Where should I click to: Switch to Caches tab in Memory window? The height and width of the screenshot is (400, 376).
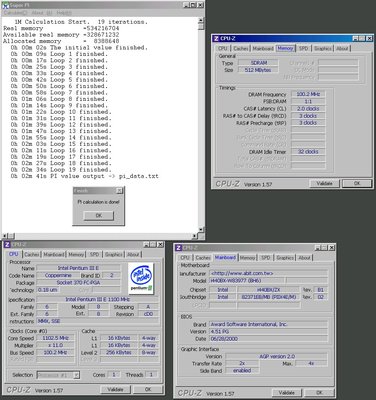pyautogui.click(x=241, y=48)
